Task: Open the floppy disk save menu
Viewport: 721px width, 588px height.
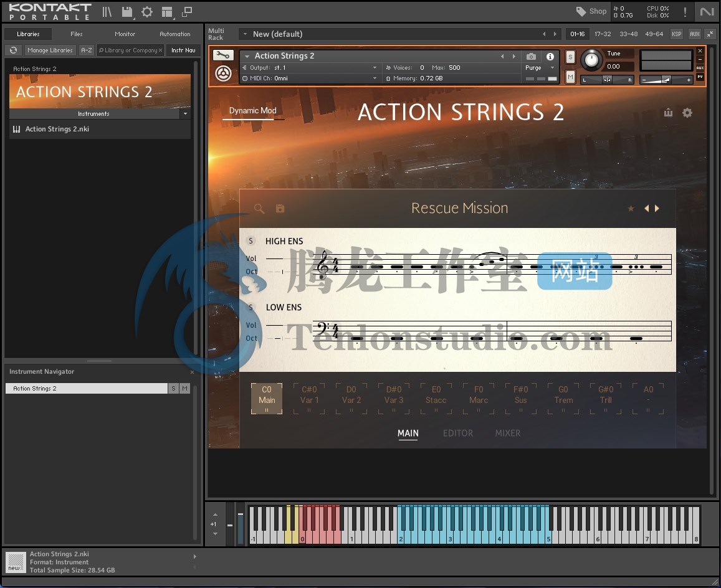Action: pos(127,12)
